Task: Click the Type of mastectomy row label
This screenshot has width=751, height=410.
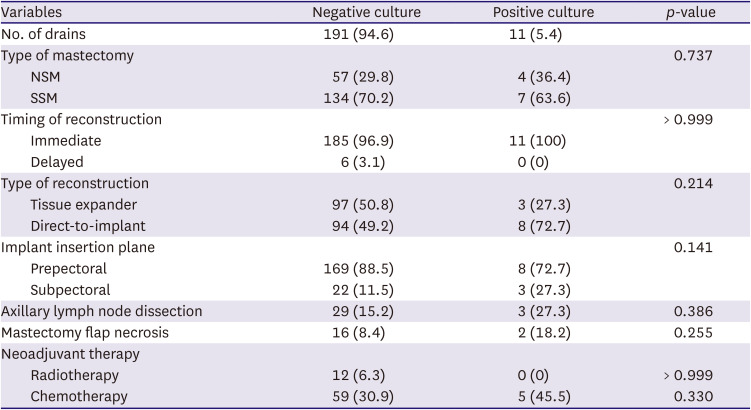Action: tap(67, 55)
